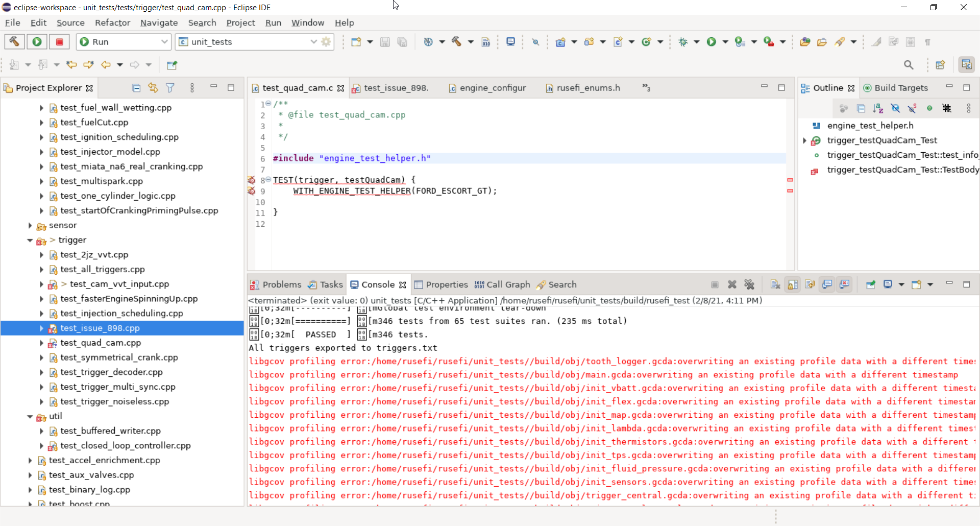
Task: Toggle Link with Editor in Project Explorer
Action: point(153,88)
